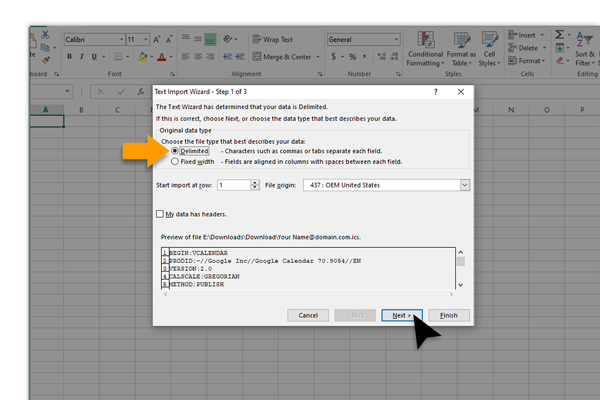Image resolution: width=600 pixels, height=400 pixels.
Task: Open the Insert cells menu
Action: [x=526, y=35]
